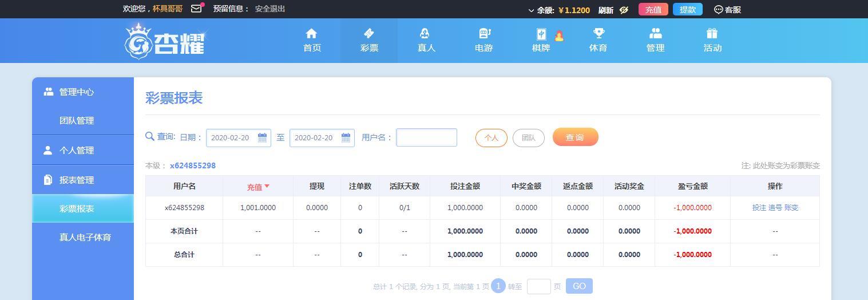The height and width of the screenshot is (300, 868).
Task: Click 安全退出 logout link
Action: point(270,9)
